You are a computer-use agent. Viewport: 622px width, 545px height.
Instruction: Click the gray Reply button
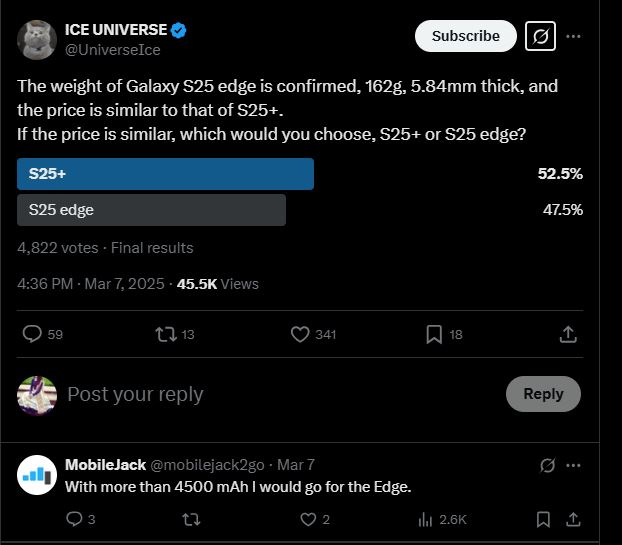coord(543,394)
